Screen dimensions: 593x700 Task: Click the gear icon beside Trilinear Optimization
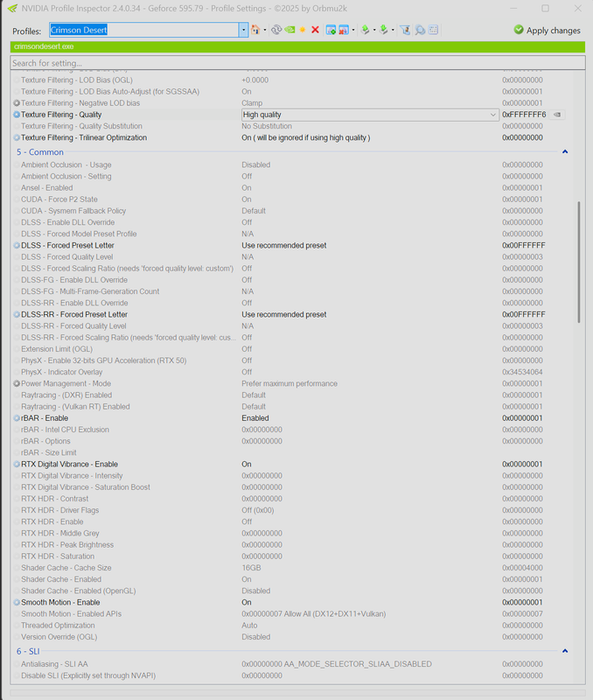click(17, 137)
